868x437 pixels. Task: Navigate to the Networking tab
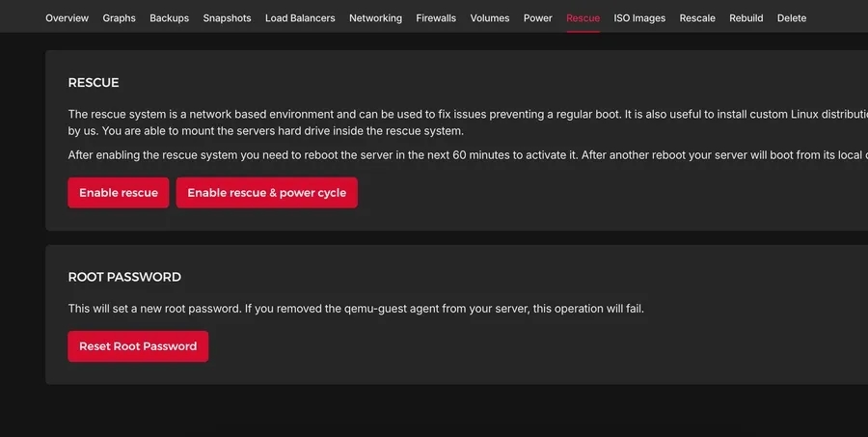375,18
